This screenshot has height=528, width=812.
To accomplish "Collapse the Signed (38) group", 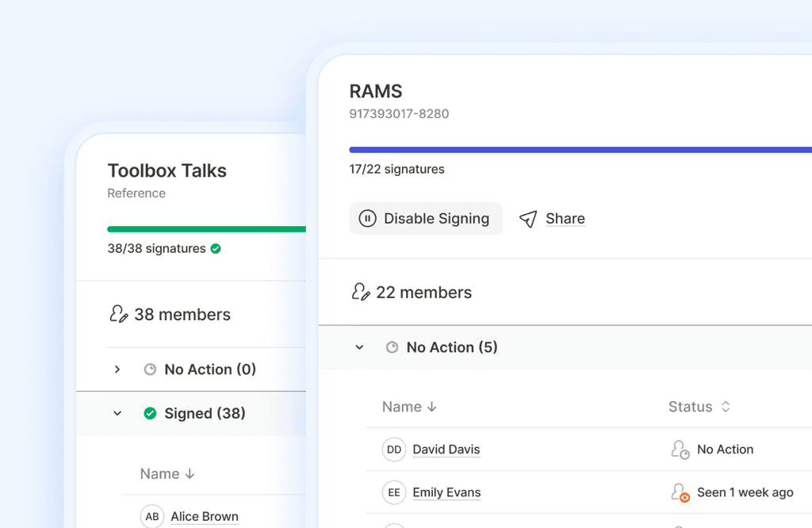I will pos(117,413).
